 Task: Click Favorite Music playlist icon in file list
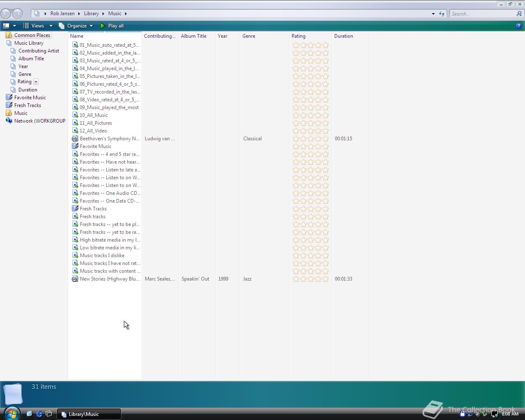point(75,146)
